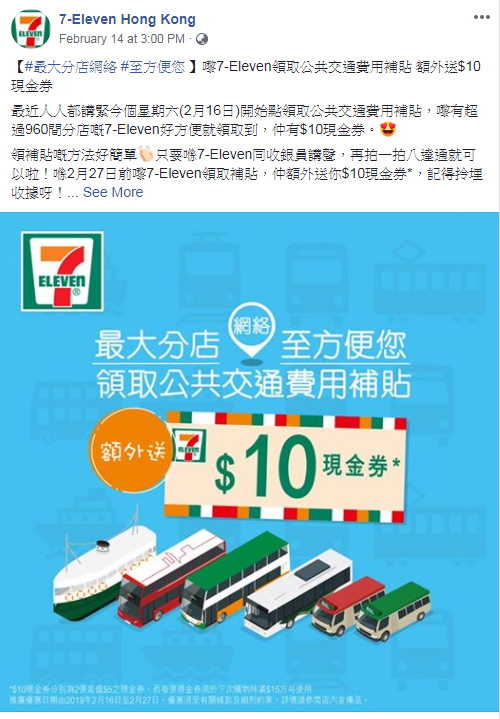Viewport: 500px width, 719px height.
Task: Click the heart-eyes emoji in the post text
Action: coord(388,130)
